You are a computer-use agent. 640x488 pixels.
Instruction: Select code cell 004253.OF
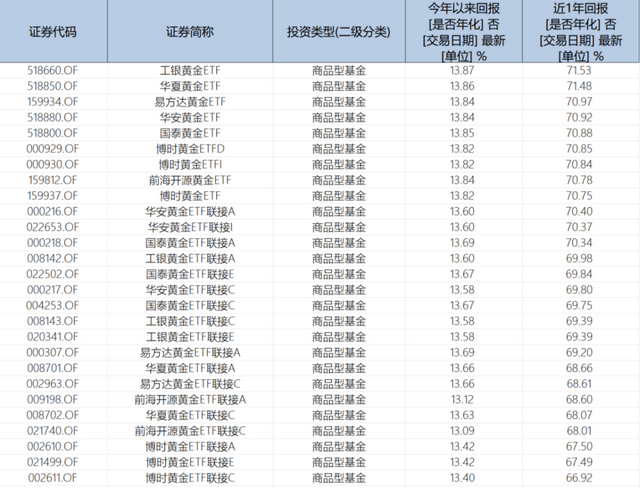(x=52, y=305)
